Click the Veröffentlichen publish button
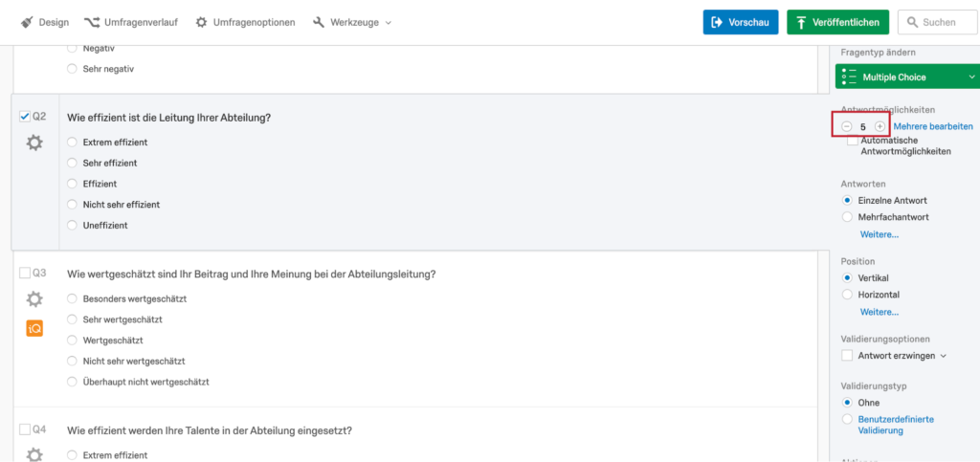 pyautogui.click(x=837, y=22)
